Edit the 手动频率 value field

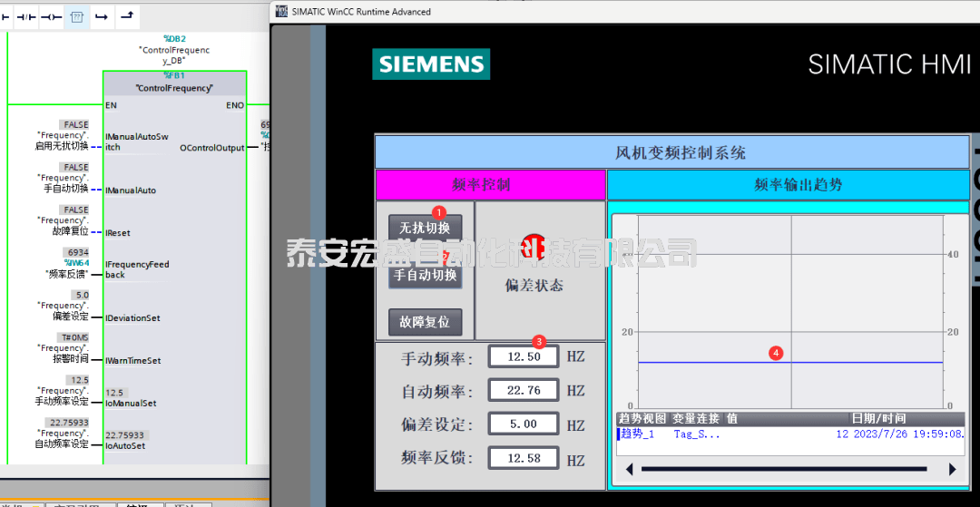(x=524, y=357)
